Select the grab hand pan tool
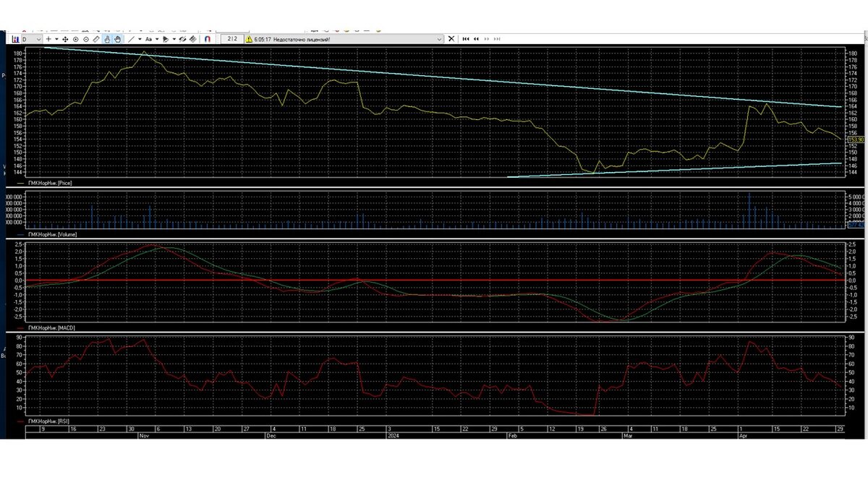Image resolution: width=868 pixels, height=488 pixels. [x=117, y=39]
